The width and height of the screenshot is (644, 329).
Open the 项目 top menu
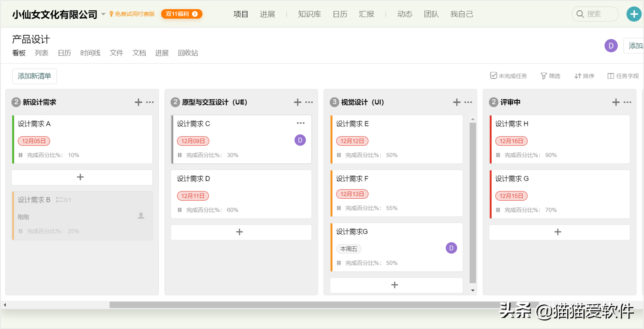[241, 14]
